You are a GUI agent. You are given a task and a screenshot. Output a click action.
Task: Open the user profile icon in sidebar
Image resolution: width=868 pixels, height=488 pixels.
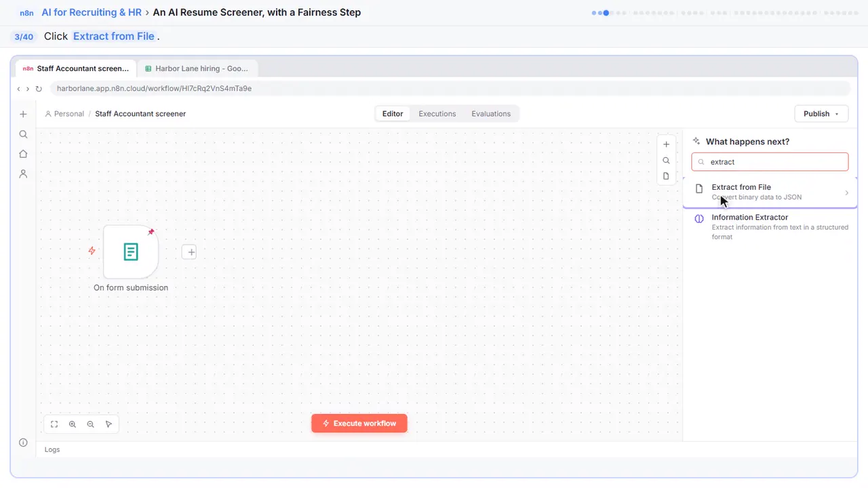[x=23, y=174]
